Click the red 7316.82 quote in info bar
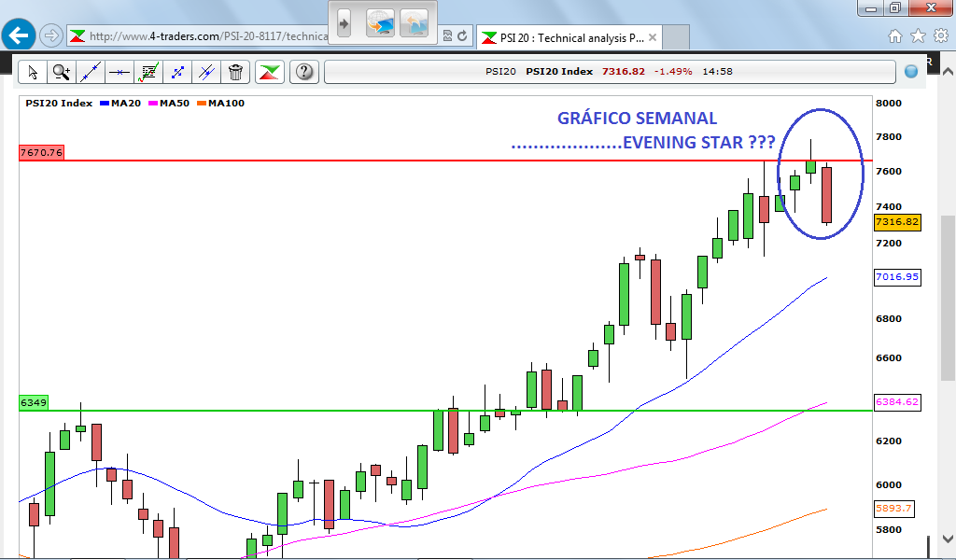This screenshot has height=560, width=956. coord(623,71)
